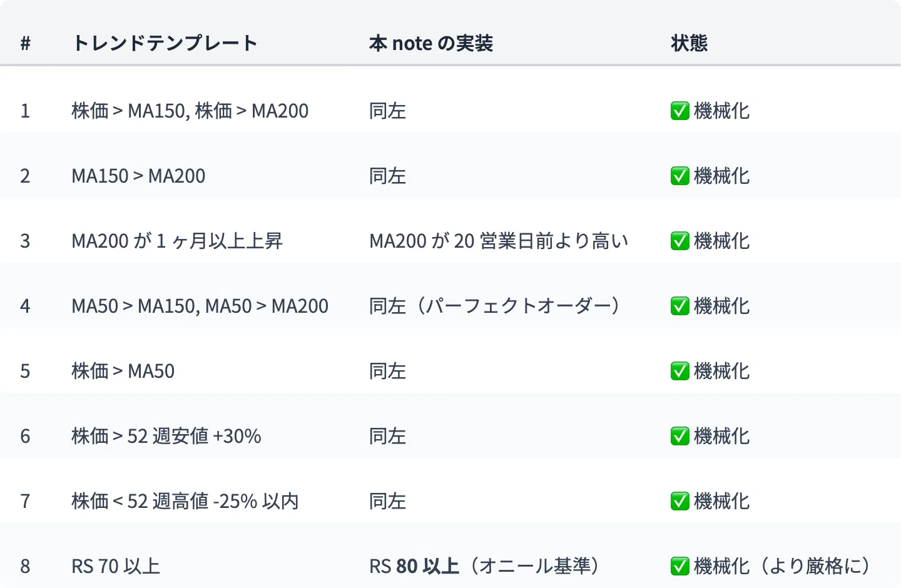Click the 株価 < 52 週高値 -25% 以内 cell
The width and height of the screenshot is (901, 588).
coord(185,501)
